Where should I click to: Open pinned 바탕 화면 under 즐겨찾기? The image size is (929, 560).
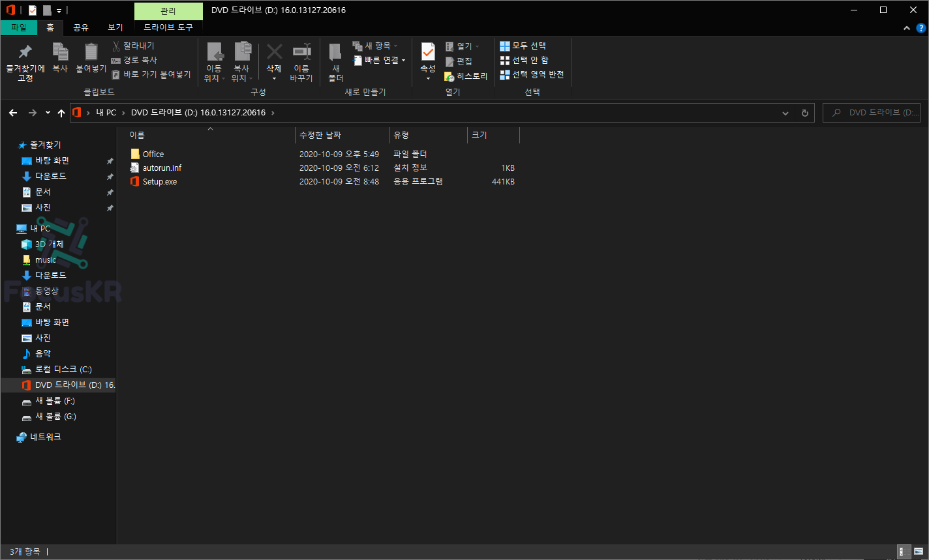tap(45, 160)
